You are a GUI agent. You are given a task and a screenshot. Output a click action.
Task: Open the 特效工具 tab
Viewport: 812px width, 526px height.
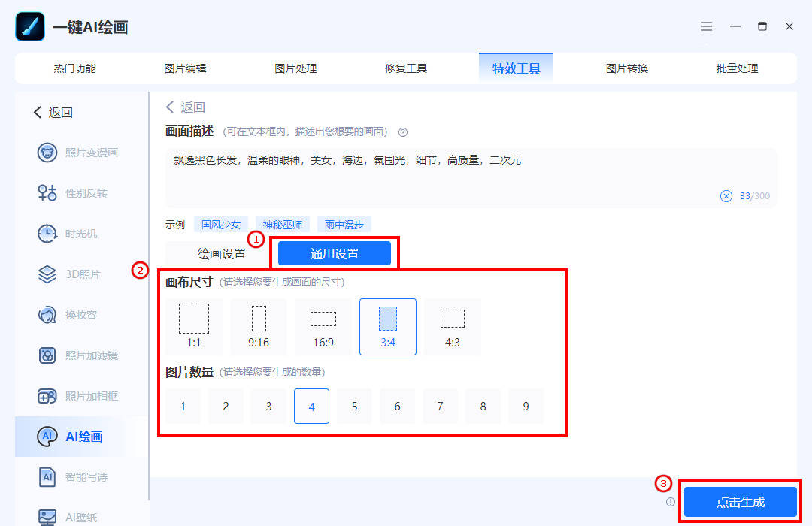516,68
